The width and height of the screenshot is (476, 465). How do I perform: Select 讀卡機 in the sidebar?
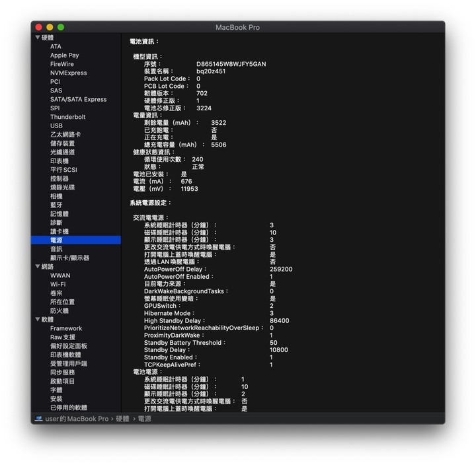point(59,231)
